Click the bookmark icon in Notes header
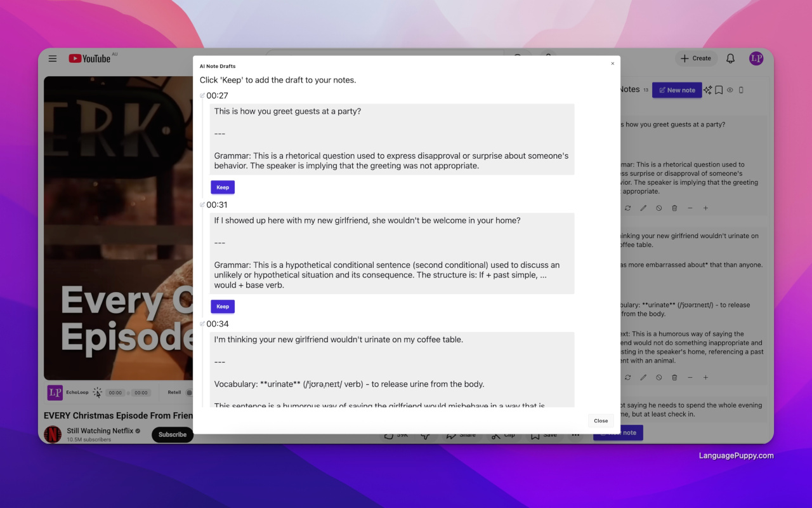This screenshot has width=812, height=508. (x=719, y=90)
